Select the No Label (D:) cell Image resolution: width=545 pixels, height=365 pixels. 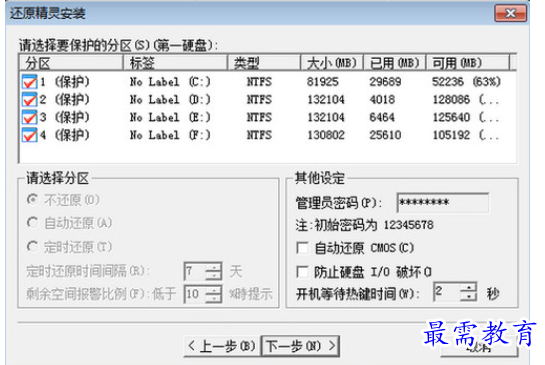170,100
